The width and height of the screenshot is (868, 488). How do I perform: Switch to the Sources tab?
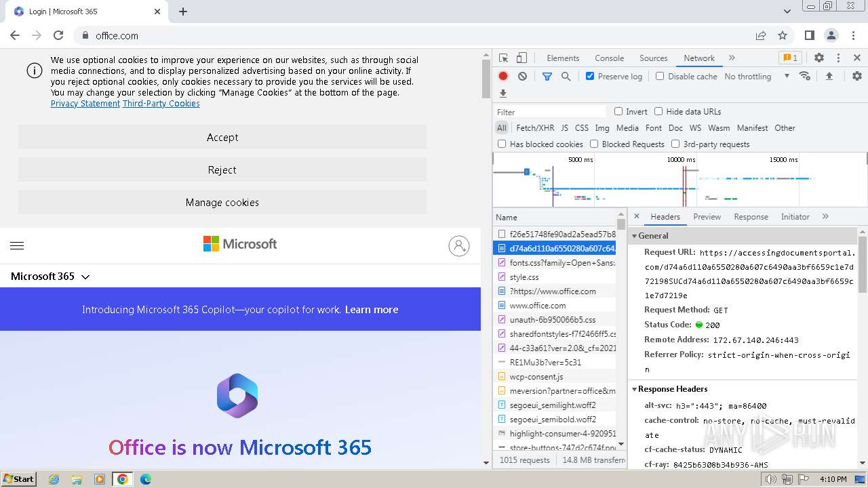[653, 58]
